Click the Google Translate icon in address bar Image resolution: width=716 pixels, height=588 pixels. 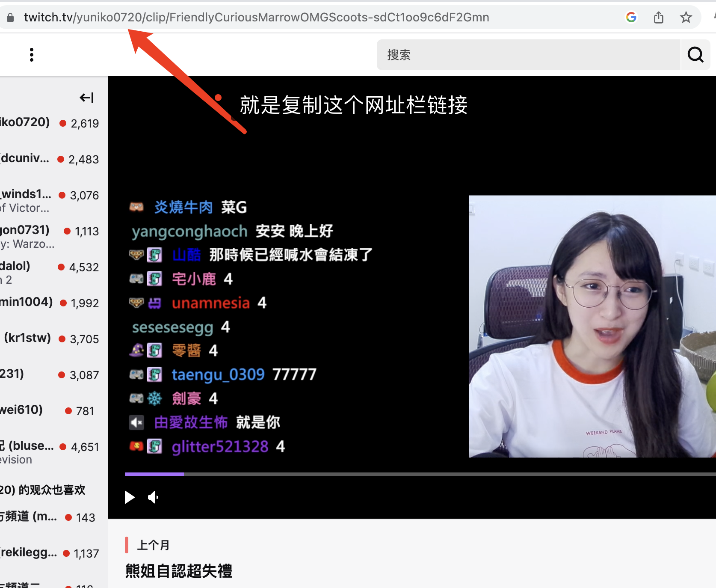[631, 17]
